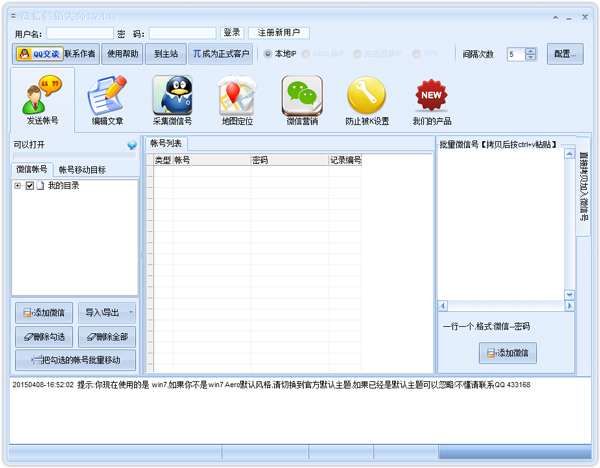Image resolution: width=600 pixels, height=468 pixels.
Task: Click the 到主站 button
Action: 166,54
